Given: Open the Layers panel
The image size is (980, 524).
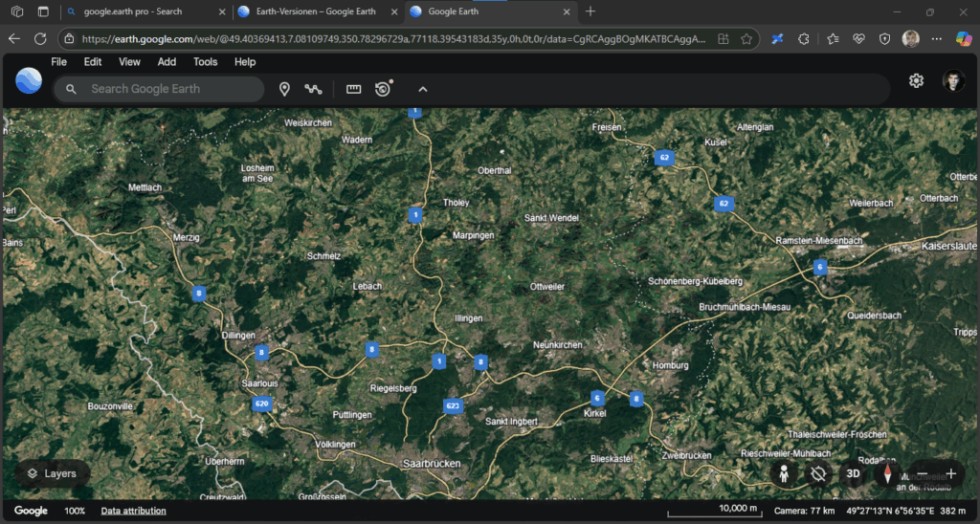Looking at the screenshot, I should 53,473.
